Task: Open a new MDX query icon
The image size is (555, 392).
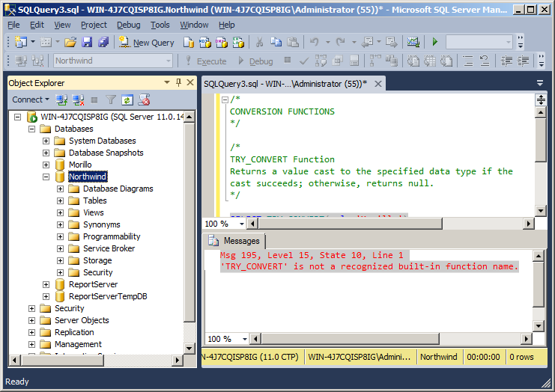Action: tap(204, 42)
